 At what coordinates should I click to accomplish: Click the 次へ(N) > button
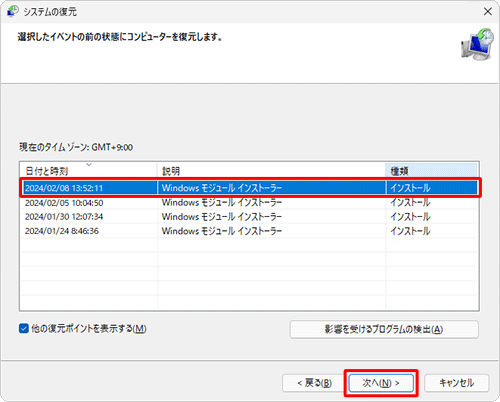[381, 383]
